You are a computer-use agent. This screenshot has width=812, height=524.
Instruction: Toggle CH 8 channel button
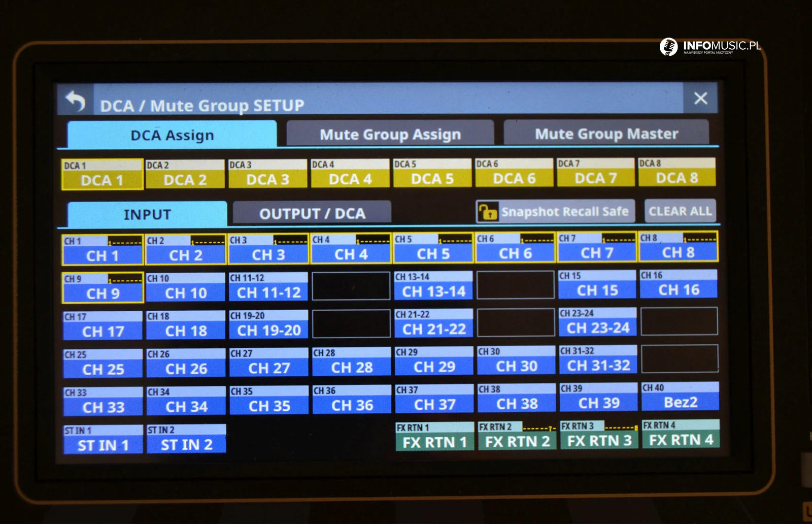click(679, 246)
